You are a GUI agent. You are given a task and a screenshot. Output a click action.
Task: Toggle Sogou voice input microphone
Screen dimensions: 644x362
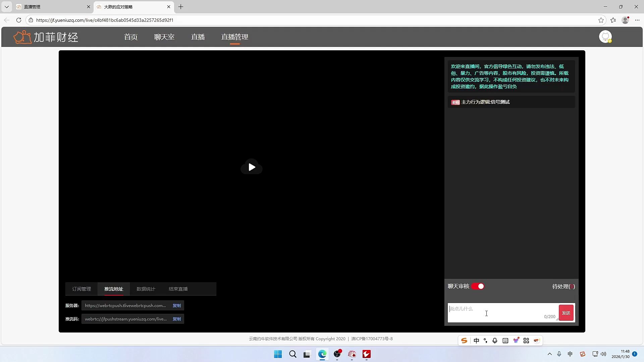495,341
